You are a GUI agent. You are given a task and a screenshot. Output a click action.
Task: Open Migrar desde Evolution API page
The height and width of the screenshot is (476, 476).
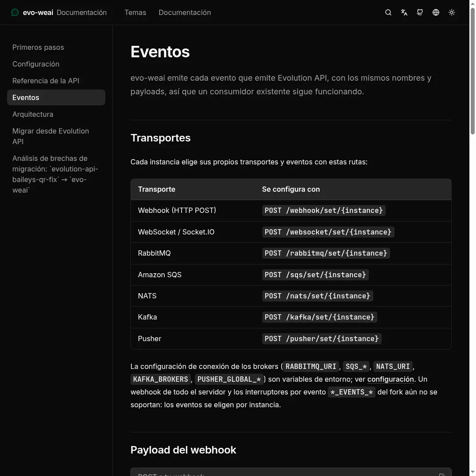pos(56,136)
